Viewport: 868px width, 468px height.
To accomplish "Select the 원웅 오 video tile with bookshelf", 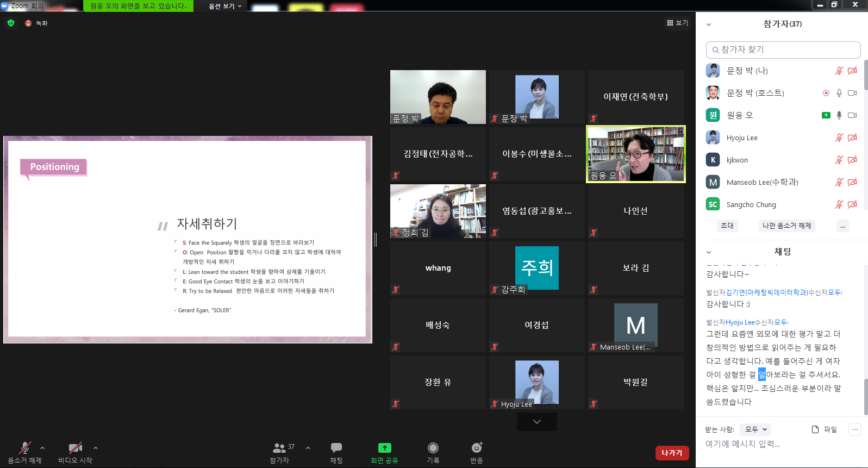I will (636, 154).
